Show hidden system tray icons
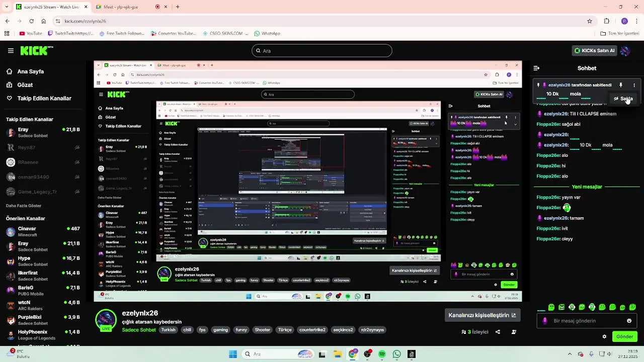 (570, 354)
